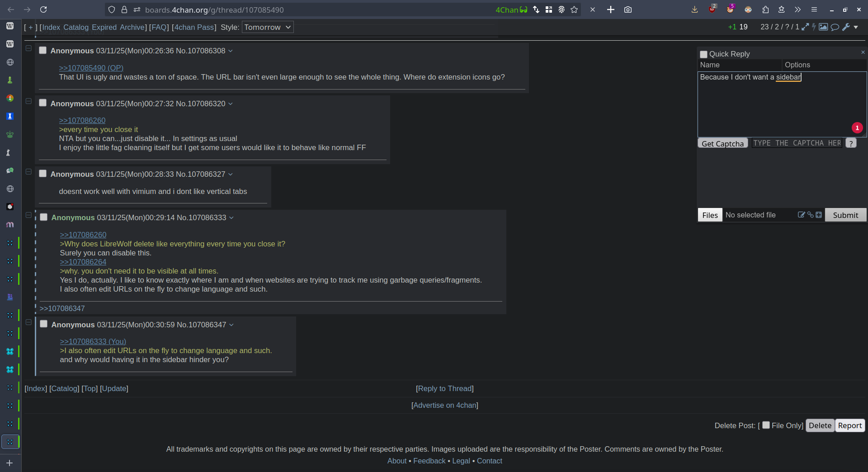Open the uBlock Origin extension icon

click(712, 9)
